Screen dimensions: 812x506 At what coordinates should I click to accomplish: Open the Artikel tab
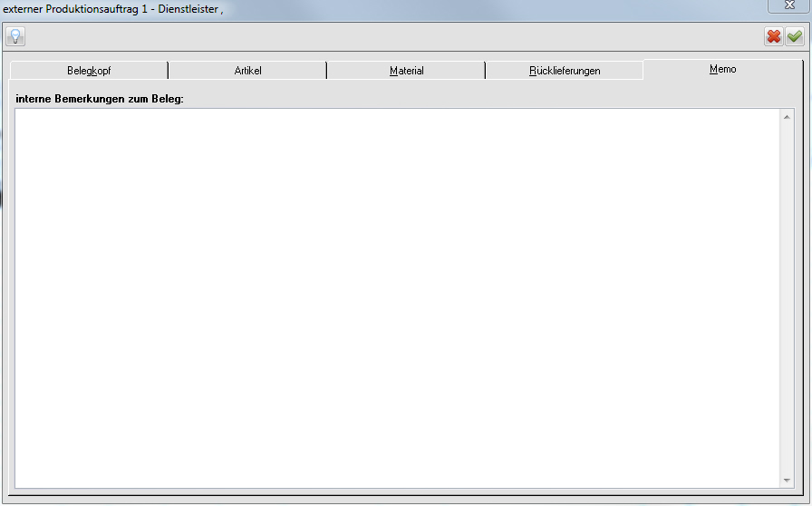point(247,71)
